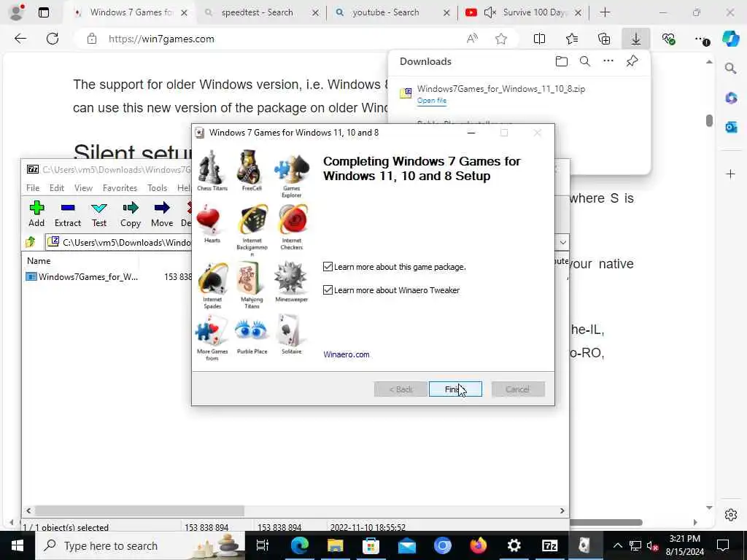The height and width of the screenshot is (560, 747).
Task: Open the 7-Zip View menu
Action: click(x=83, y=188)
